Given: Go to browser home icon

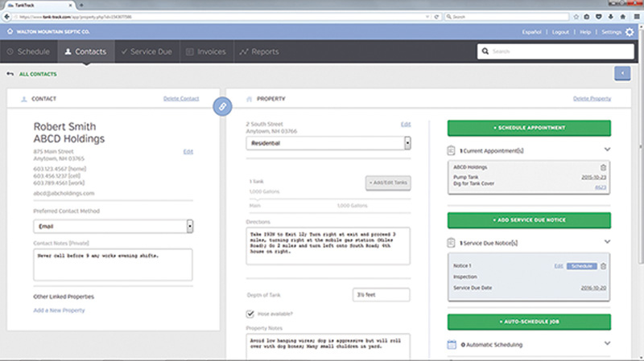Looking at the screenshot, I should (x=622, y=17).
